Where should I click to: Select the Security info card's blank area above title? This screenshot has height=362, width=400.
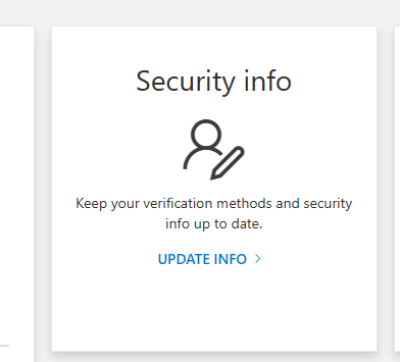pos(214,47)
